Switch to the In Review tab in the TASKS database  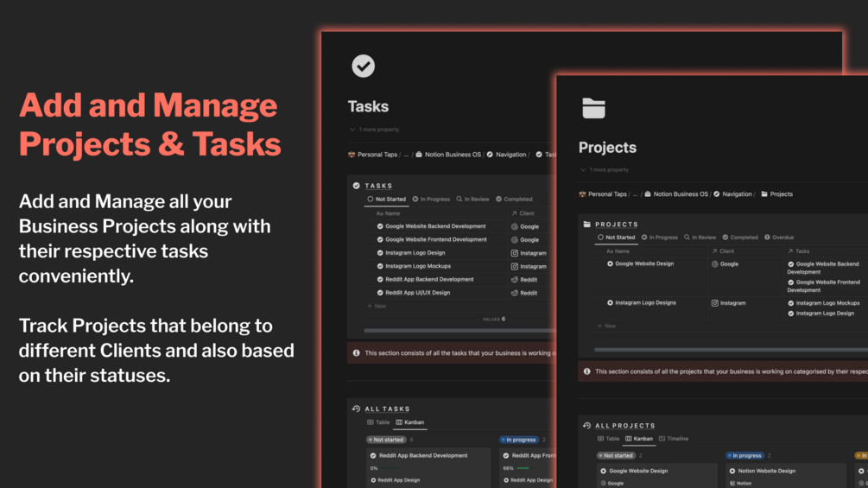pos(472,200)
